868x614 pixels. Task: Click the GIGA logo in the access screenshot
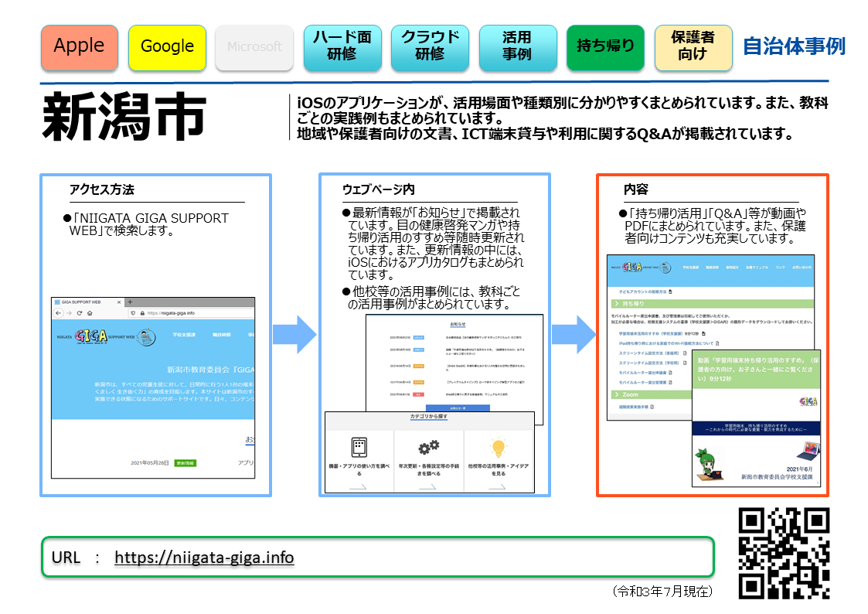point(90,336)
